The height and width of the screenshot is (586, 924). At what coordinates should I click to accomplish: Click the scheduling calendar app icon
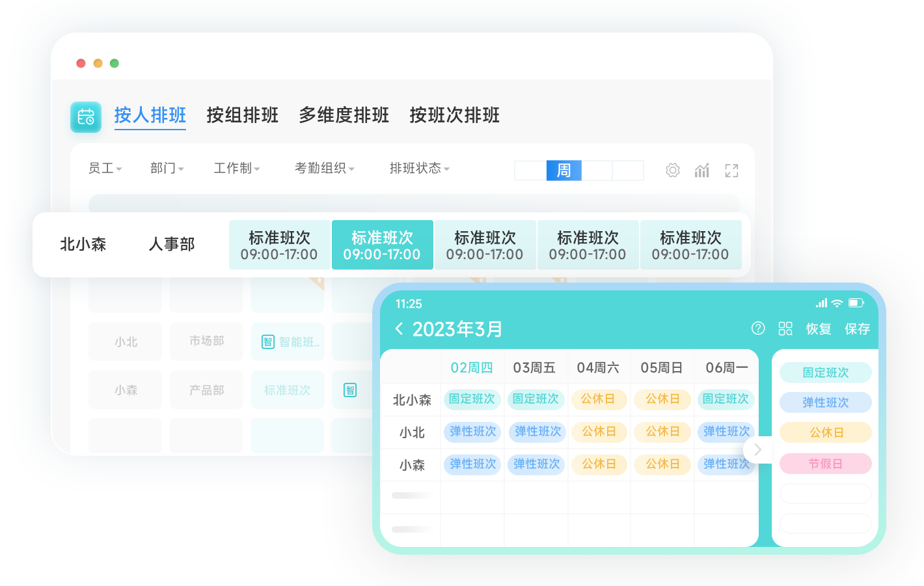[x=86, y=117]
